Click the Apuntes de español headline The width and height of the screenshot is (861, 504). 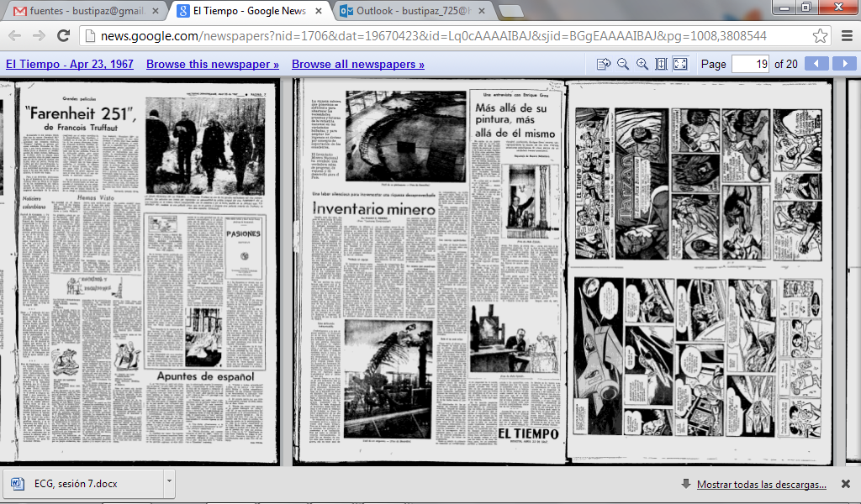click(205, 376)
